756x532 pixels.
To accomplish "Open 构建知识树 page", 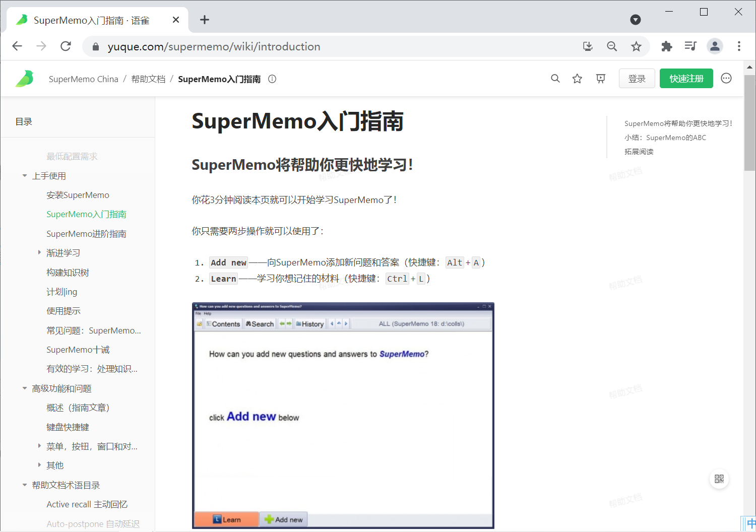I will pos(68,273).
